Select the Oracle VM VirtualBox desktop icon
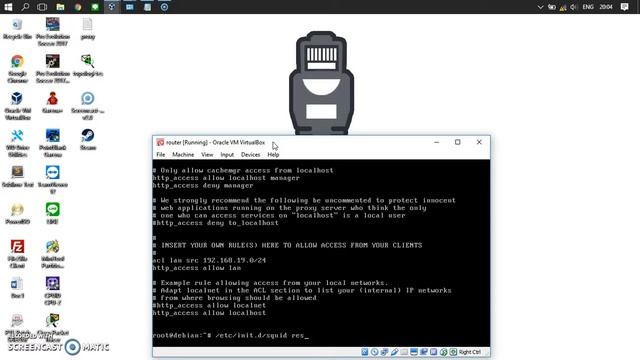 [17, 106]
